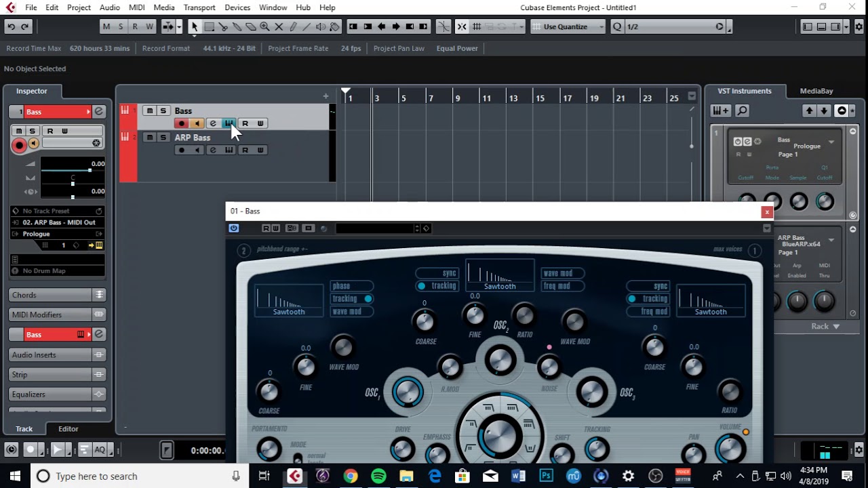Click OSC3 Sawtooth waveform selector

pyautogui.click(x=711, y=300)
